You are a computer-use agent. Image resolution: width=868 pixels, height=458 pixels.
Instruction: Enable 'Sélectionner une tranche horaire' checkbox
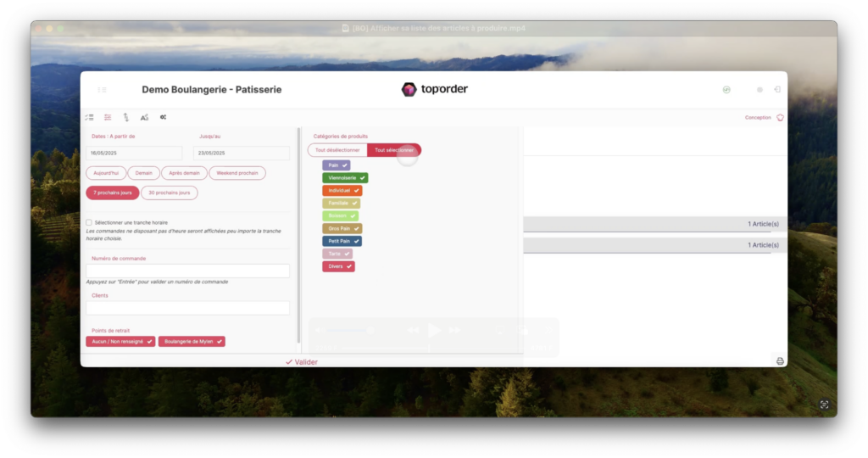point(89,222)
